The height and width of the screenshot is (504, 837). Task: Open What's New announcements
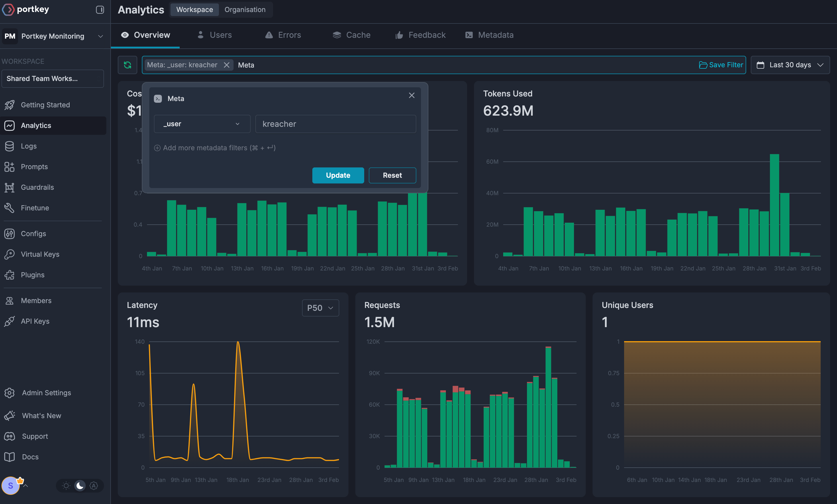[x=41, y=415]
